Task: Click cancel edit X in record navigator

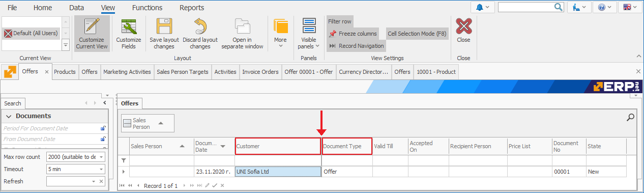Action: (222, 186)
